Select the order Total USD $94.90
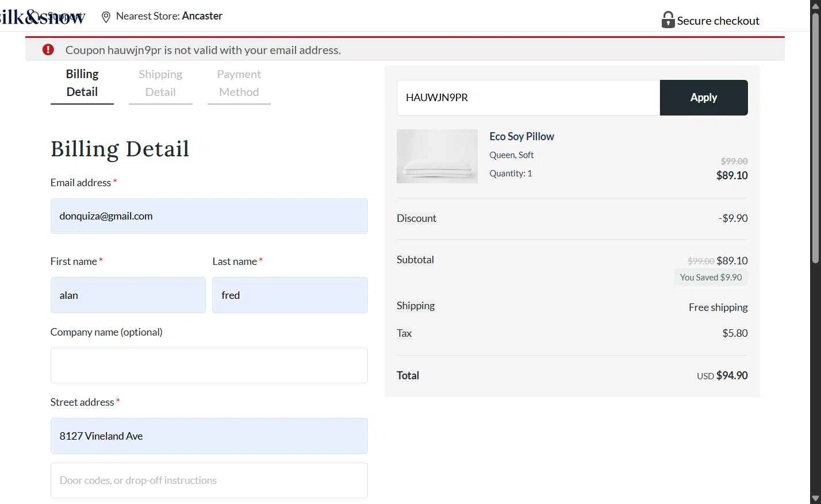Viewport: 821px width, 504px height. click(x=722, y=376)
